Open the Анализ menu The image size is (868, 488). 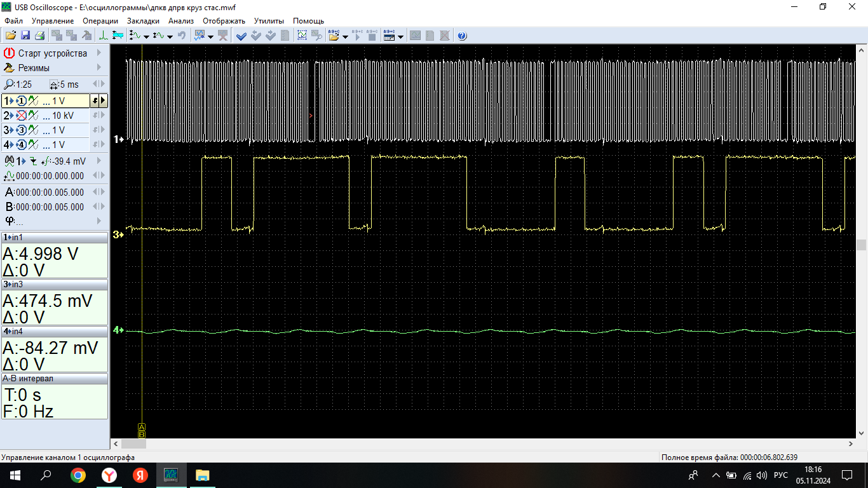tap(181, 21)
